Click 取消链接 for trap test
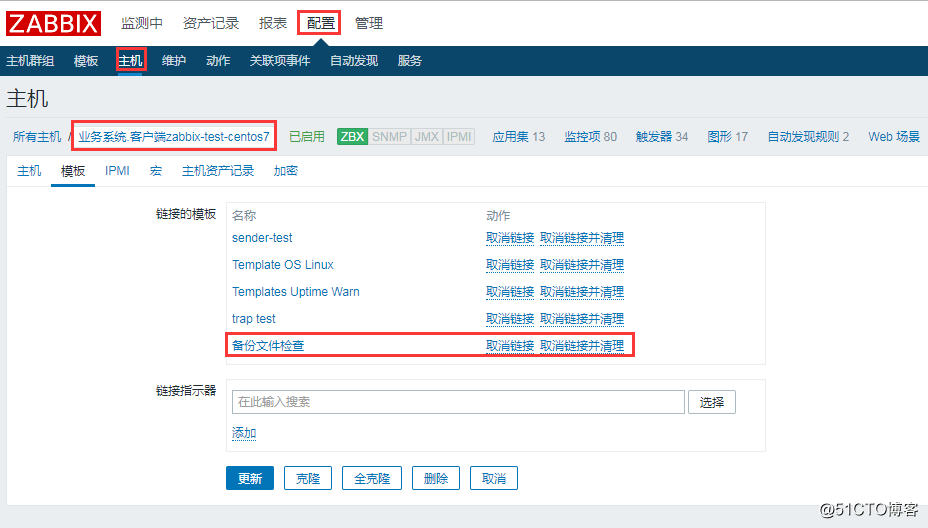928x528 pixels. 510,319
